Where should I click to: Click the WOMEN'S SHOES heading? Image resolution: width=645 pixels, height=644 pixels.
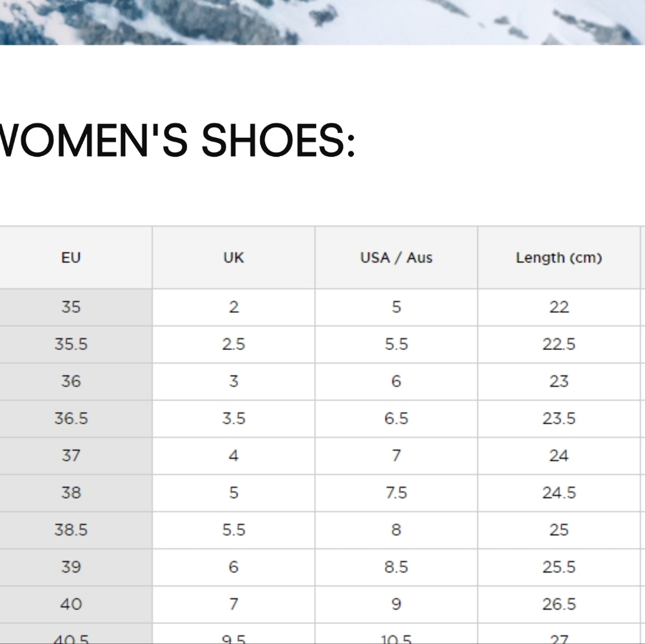(177, 141)
